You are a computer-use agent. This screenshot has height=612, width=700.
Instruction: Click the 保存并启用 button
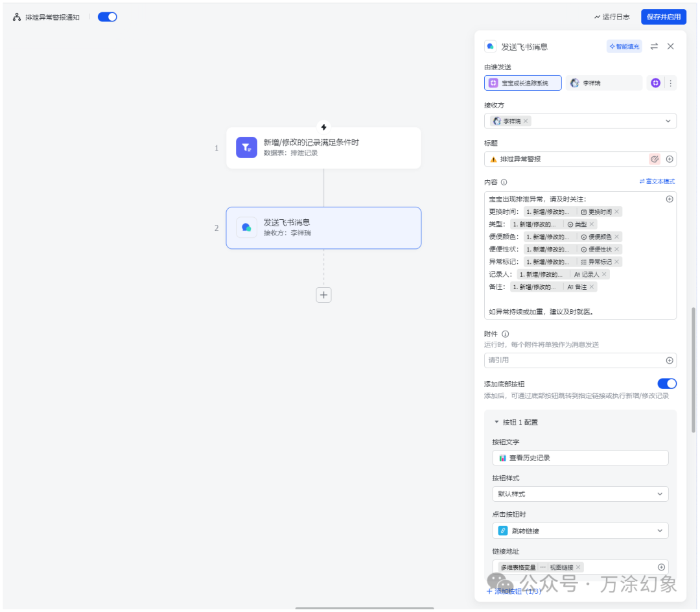point(664,17)
